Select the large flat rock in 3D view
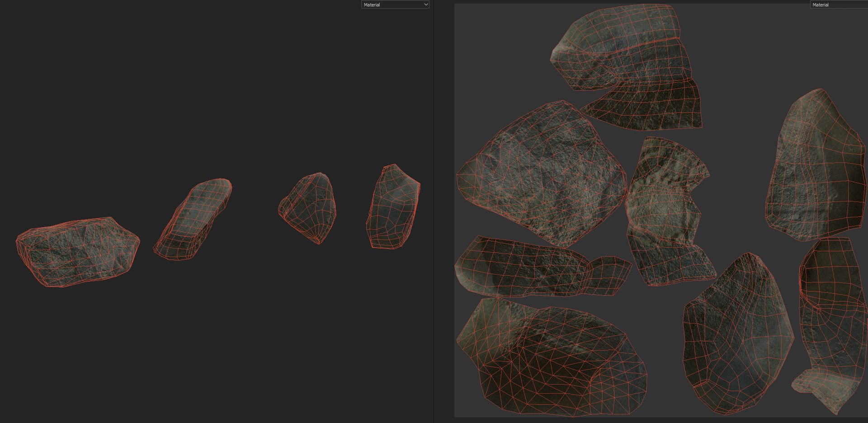The width and height of the screenshot is (868, 423). pyautogui.click(x=78, y=251)
